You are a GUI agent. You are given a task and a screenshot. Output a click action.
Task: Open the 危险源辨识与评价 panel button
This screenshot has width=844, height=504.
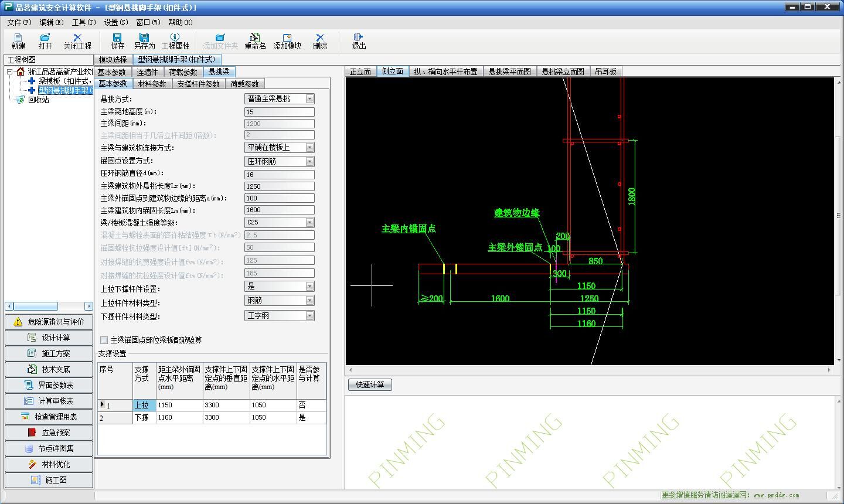point(49,322)
